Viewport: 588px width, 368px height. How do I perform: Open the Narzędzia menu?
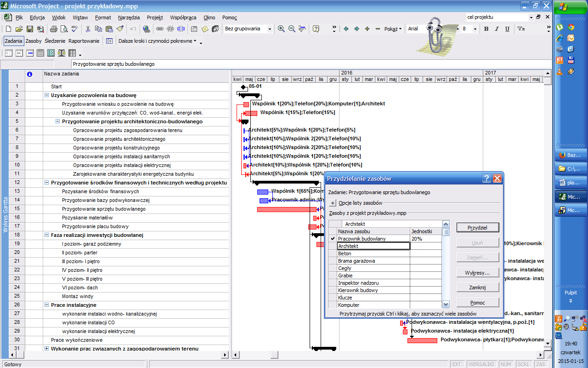[x=129, y=17]
